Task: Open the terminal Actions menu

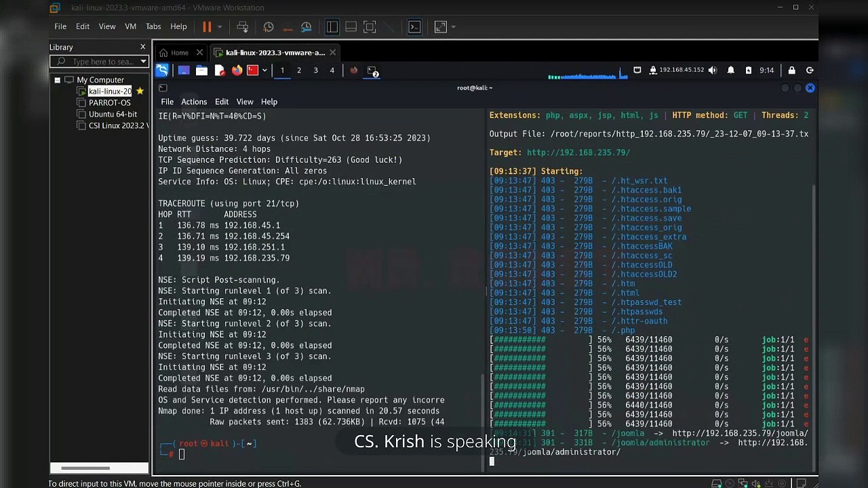Action: pos(194,102)
